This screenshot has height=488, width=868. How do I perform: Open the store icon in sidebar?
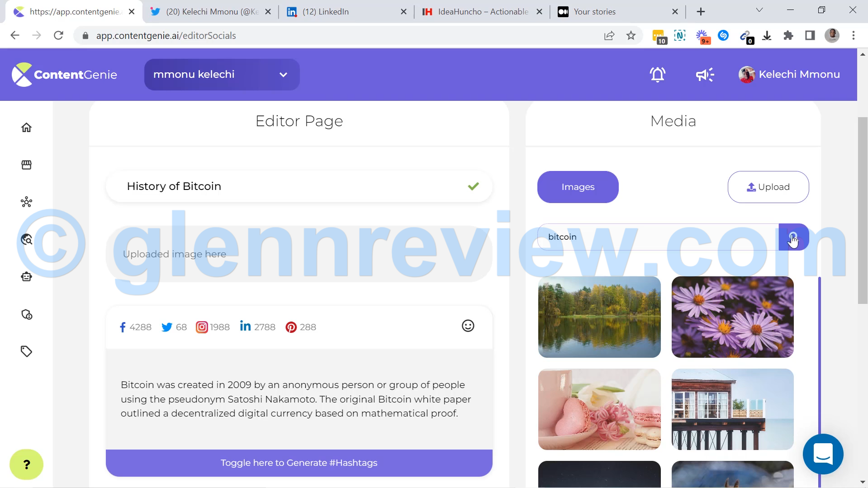[x=26, y=165]
